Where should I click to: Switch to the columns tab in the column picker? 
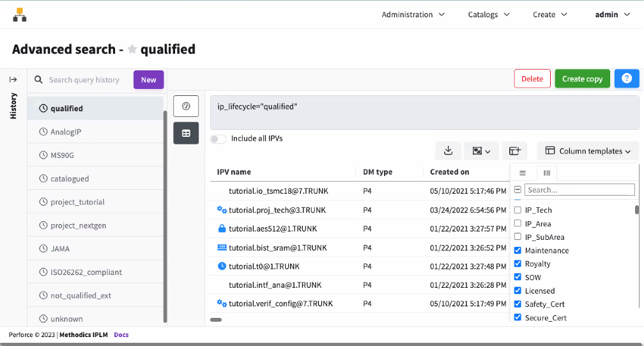(x=546, y=173)
